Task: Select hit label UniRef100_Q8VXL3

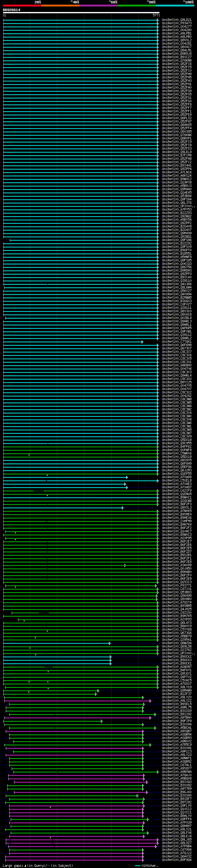Action: (x=177, y=508)
